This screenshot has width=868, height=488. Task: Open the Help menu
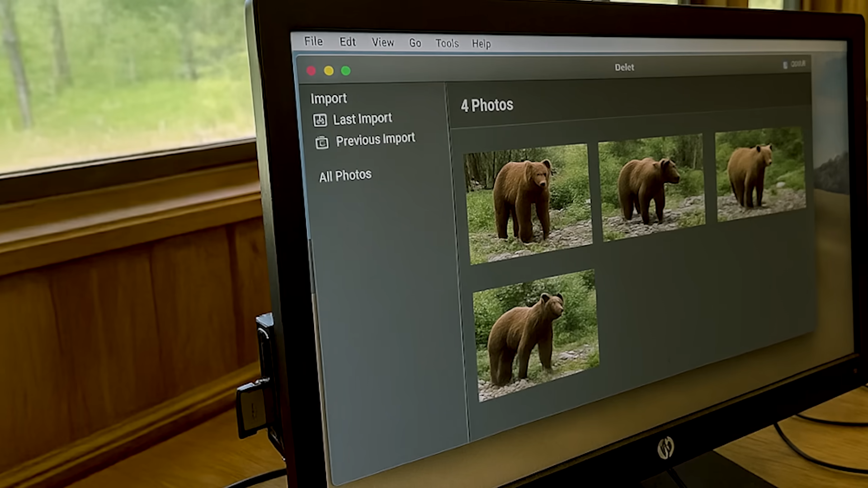coord(481,44)
